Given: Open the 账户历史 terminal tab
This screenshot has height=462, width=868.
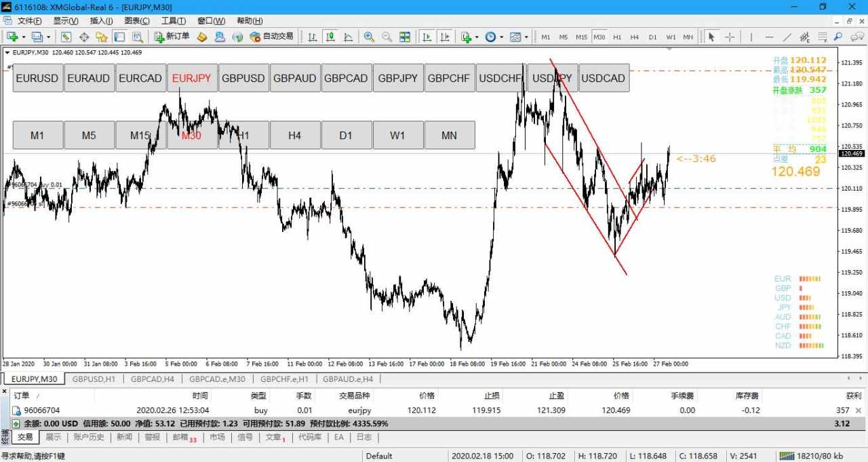Looking at the screenshot, I should (x=90, y=438).
